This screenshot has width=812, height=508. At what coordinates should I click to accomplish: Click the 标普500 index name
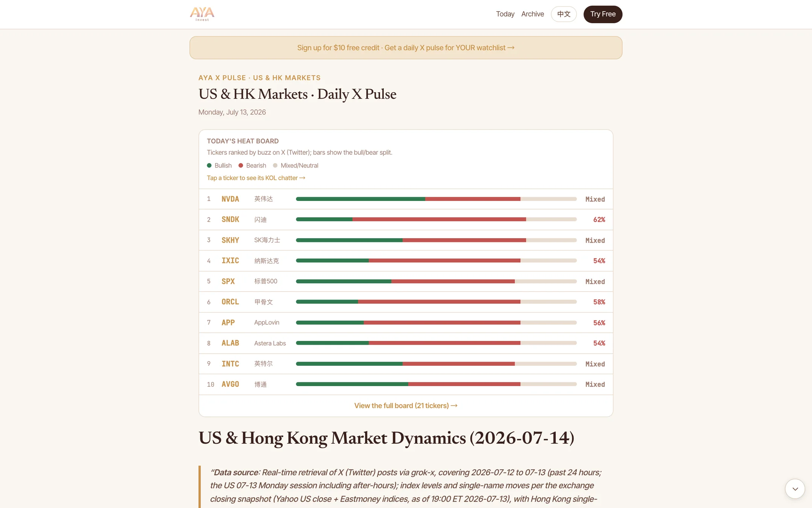pos(266,281)
